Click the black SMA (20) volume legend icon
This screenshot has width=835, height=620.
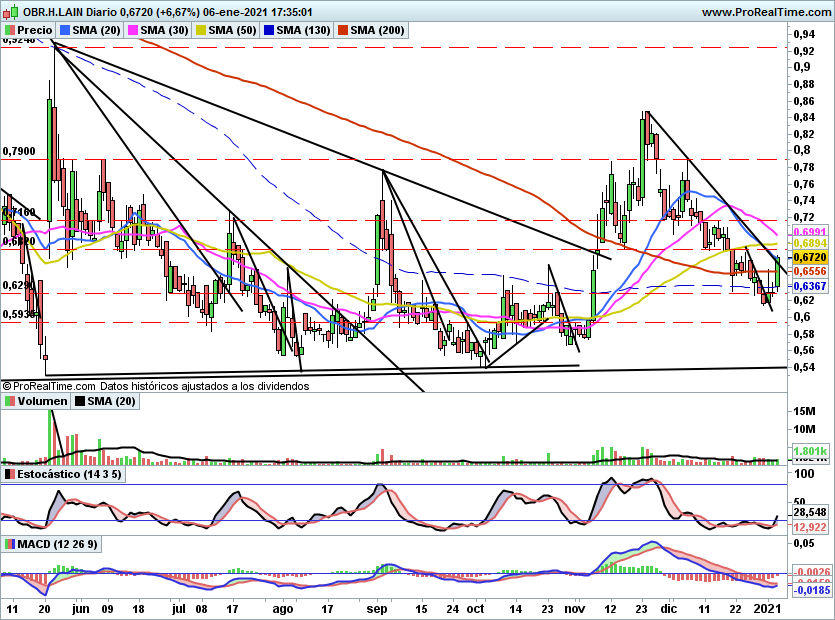click(80, 401)
